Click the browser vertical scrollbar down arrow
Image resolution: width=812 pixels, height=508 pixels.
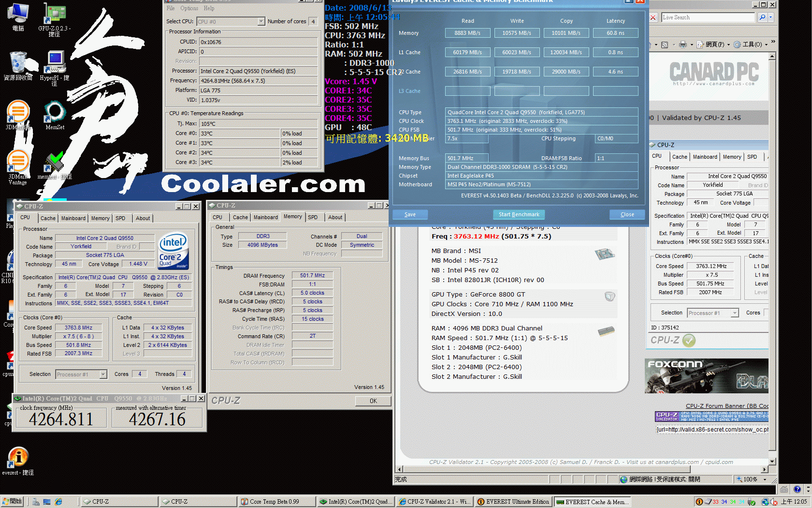point(772,462)
